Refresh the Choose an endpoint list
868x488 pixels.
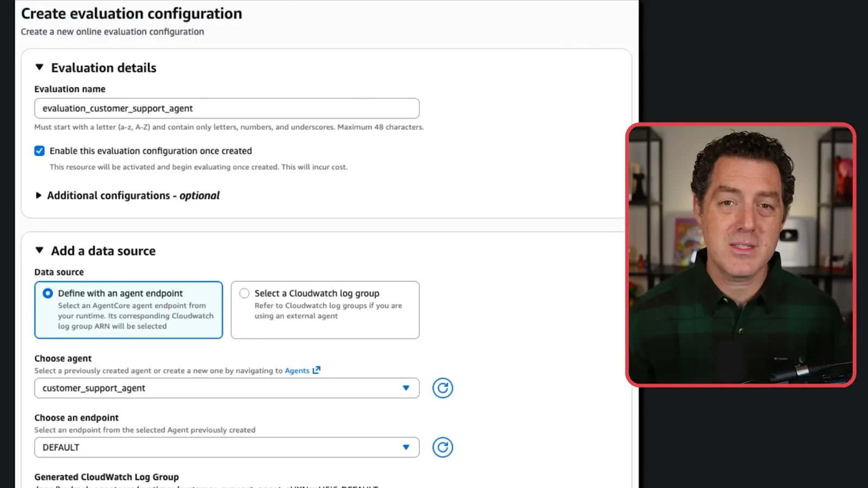tap(443, 447)
